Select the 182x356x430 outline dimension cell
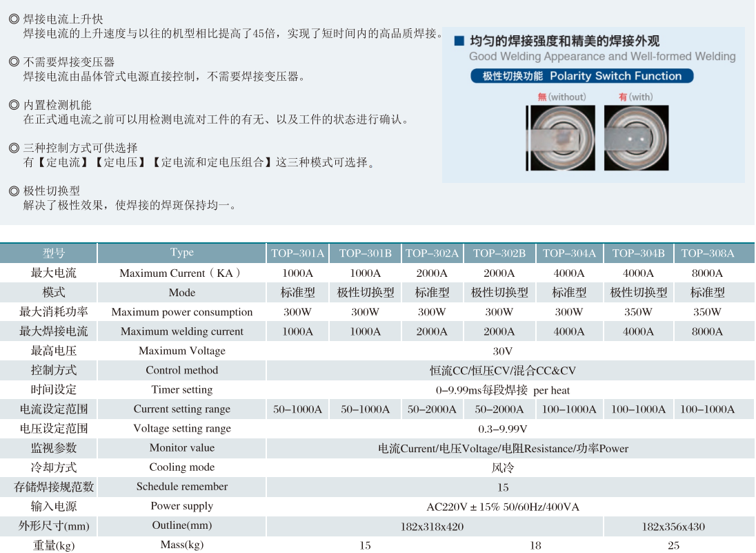The height and width of the screenshot is (553, 756). click(673, 527)
